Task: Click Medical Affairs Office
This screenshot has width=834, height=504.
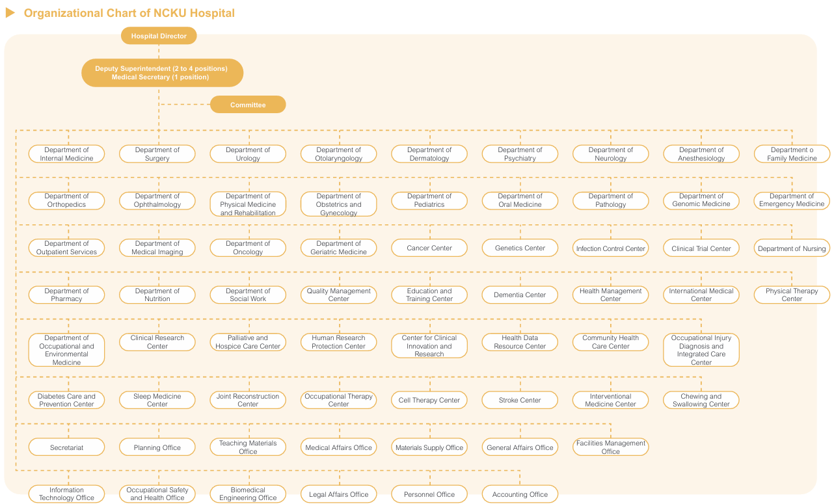Action: click(339, 447)
